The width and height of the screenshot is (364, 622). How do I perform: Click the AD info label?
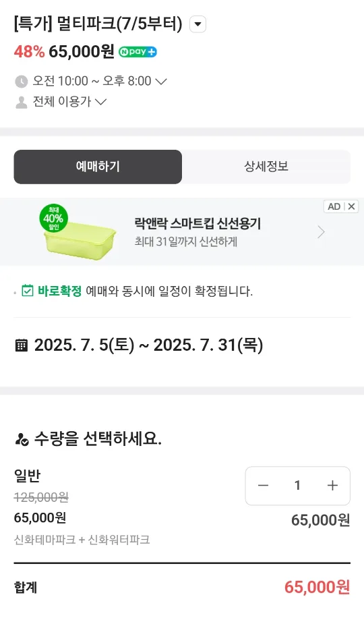click(334, 206)
